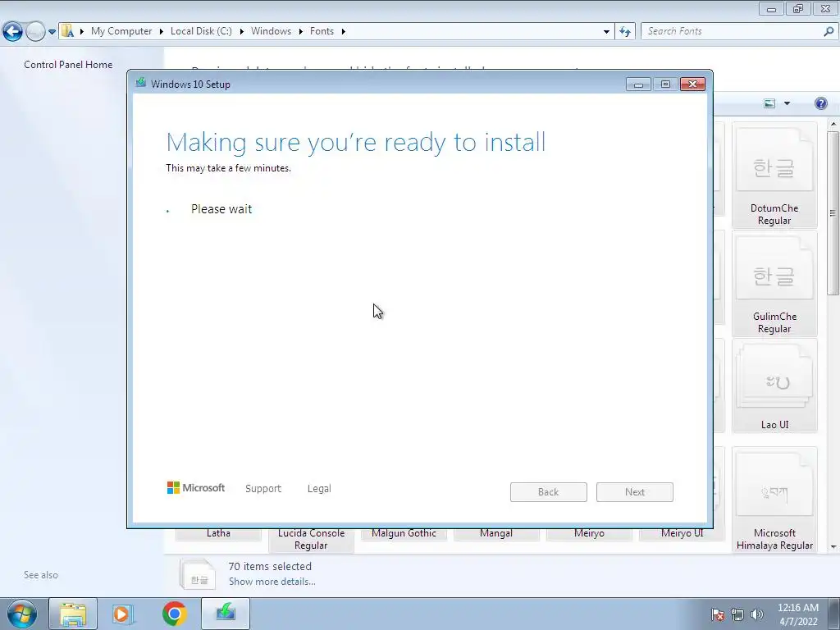Expand the arrow after Fonts breadcrumb
Viewport: 840px width, 630px height.
[x=344, y=31]
